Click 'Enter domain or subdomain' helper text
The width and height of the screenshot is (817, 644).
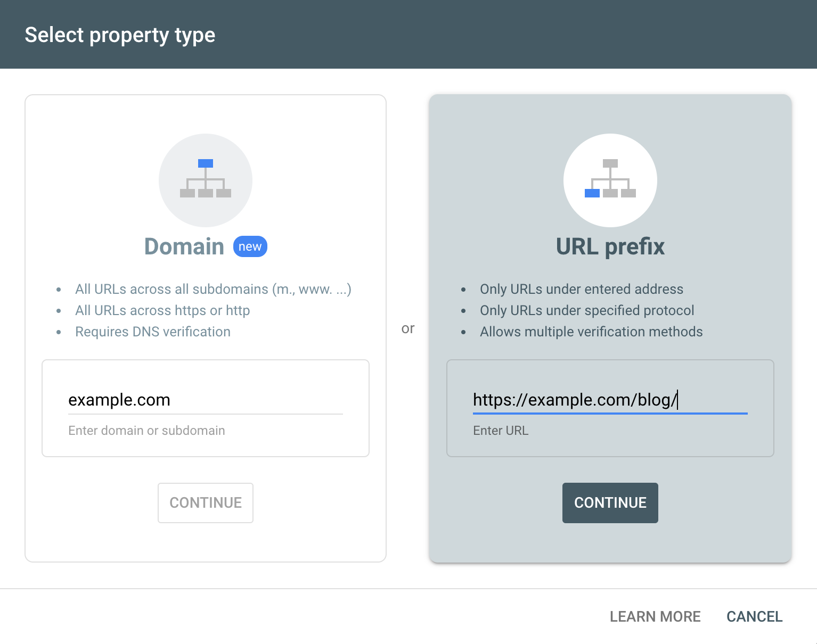[x=146, y=430]
